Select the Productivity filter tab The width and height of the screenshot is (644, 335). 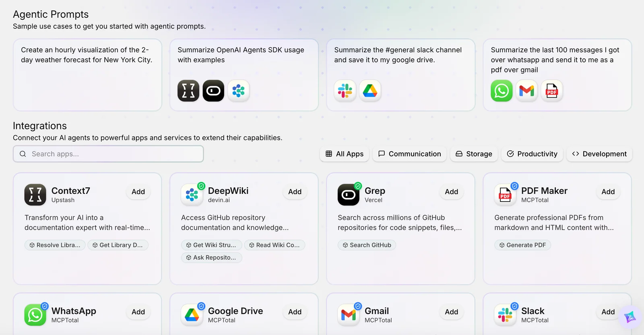coord(532,154)
